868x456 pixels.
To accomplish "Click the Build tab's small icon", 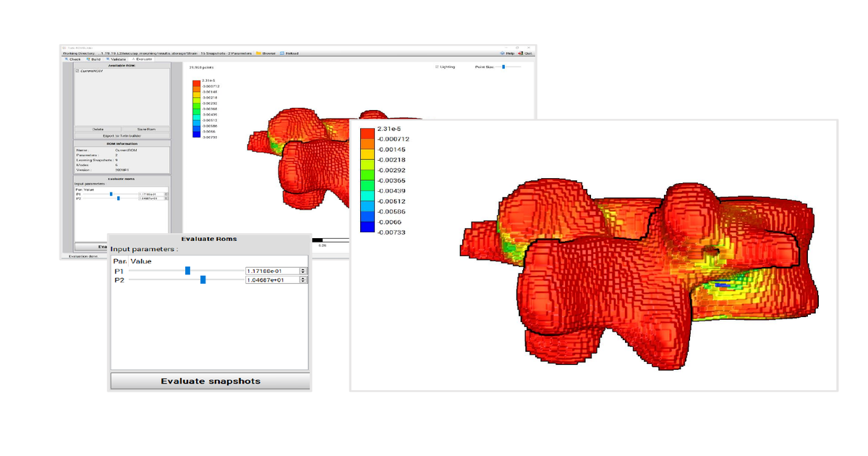I will click(x=88, y=59).
